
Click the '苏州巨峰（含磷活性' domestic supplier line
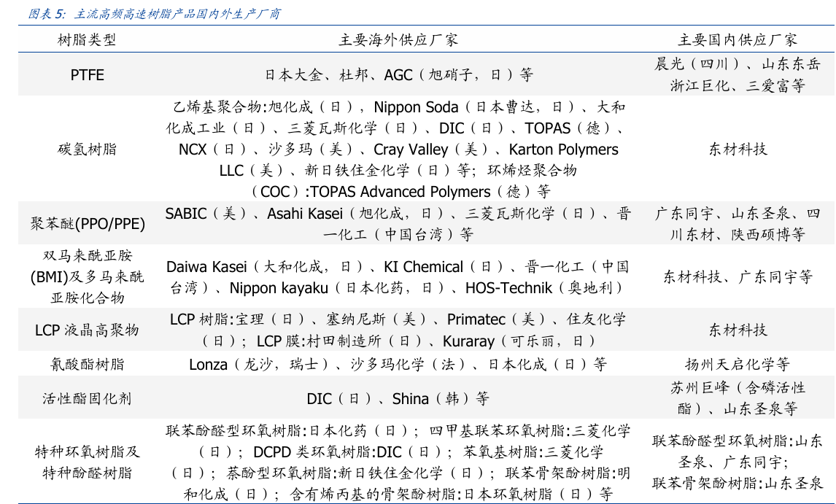pyautogui.click(x=738, y=388)
